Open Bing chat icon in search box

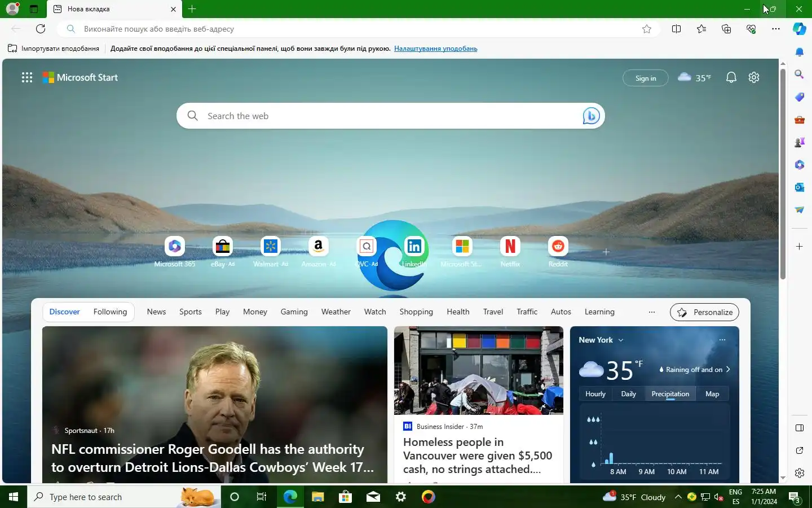(x=591, y=116)
